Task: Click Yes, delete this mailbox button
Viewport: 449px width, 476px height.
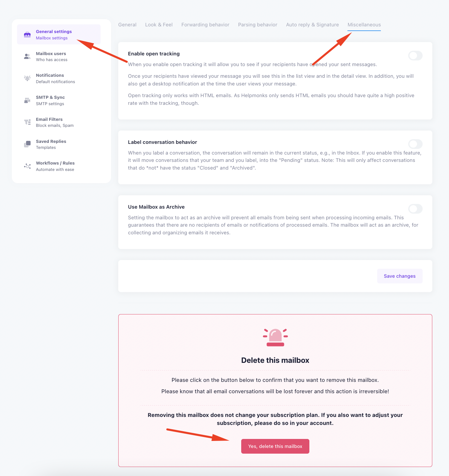Action: pos(275,446)
